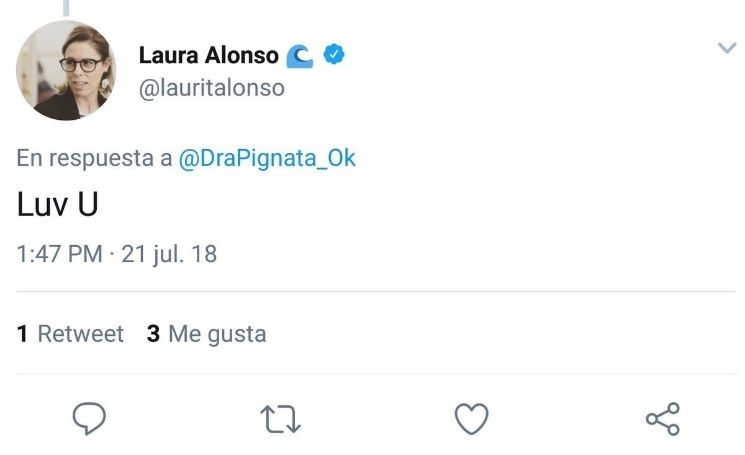
Task: Like the tweet with the heart icon
Action: tap(471, 418)
